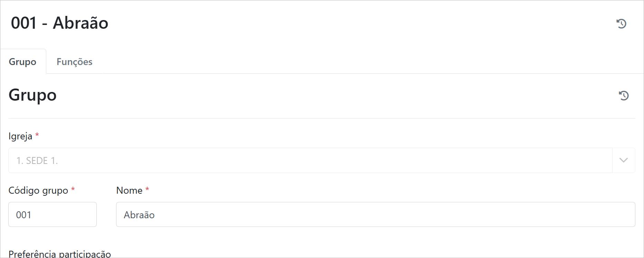The image size is (644, 258).
Task: Click the history icon beside the page title
Action: (621, 24)
